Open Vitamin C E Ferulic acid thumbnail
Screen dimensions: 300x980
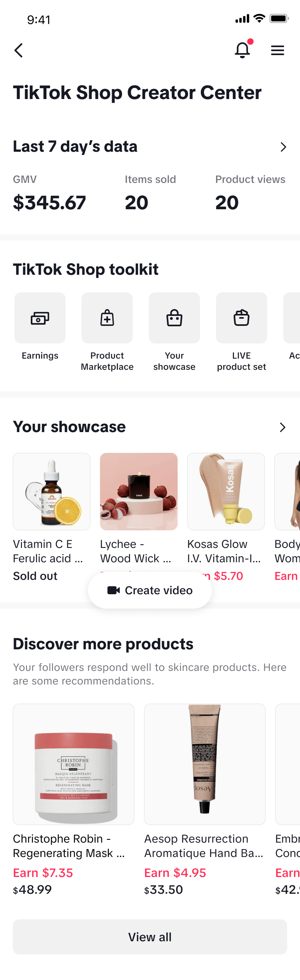point(52,492)
